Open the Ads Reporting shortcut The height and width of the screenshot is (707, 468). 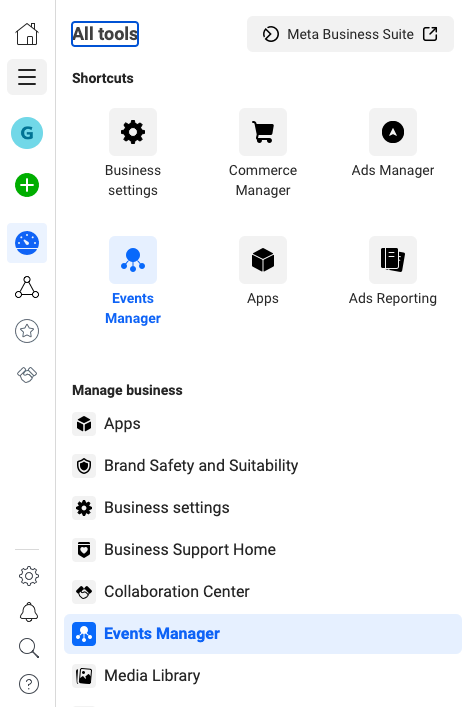coord(393,271)
